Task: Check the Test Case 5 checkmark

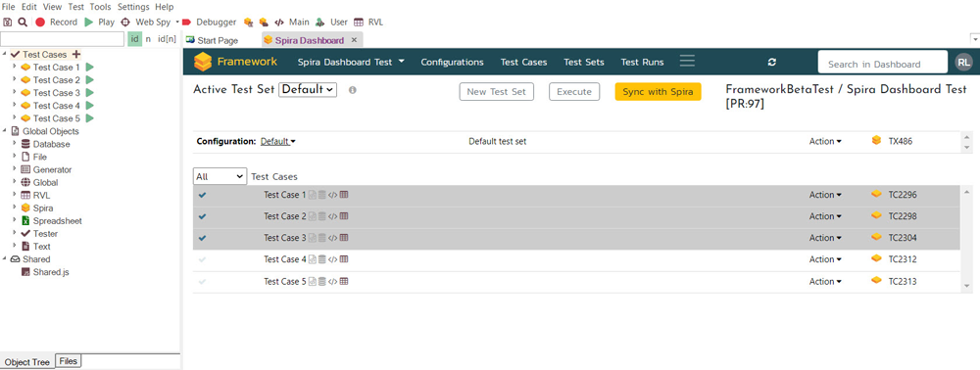Action: 202,281
